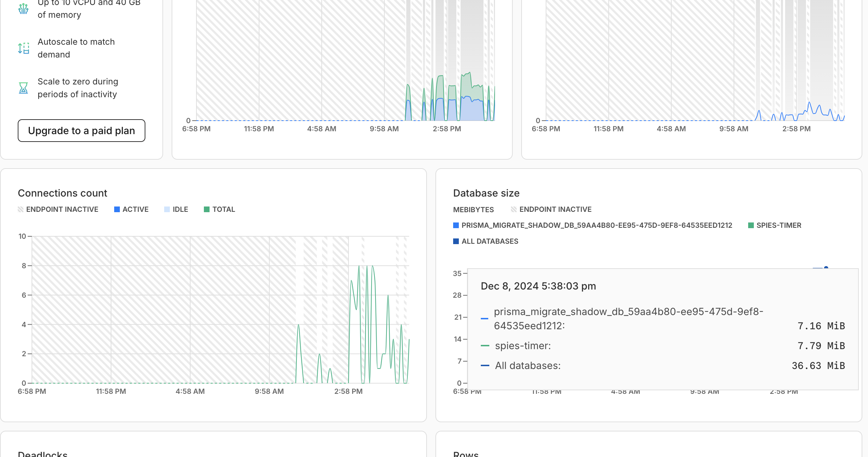Click the green SPIES-TIMER color swatch

click(x=751, y=225)
